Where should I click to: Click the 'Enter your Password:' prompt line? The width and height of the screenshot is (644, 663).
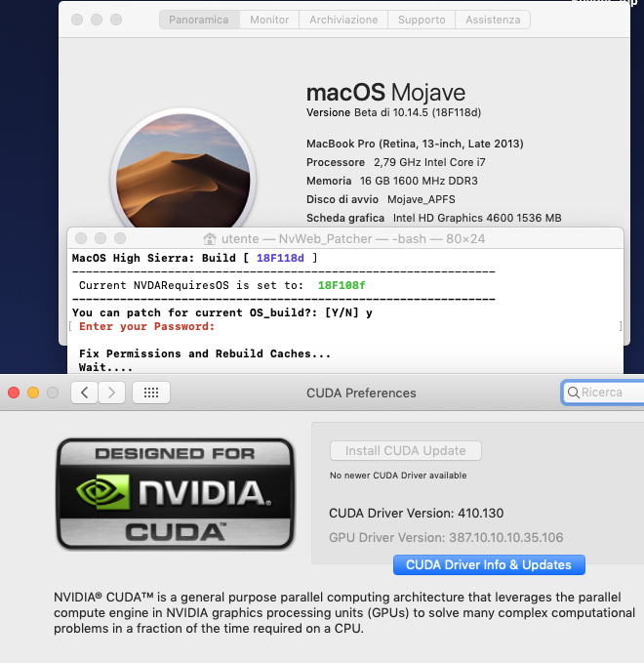(x=147, y=326)
